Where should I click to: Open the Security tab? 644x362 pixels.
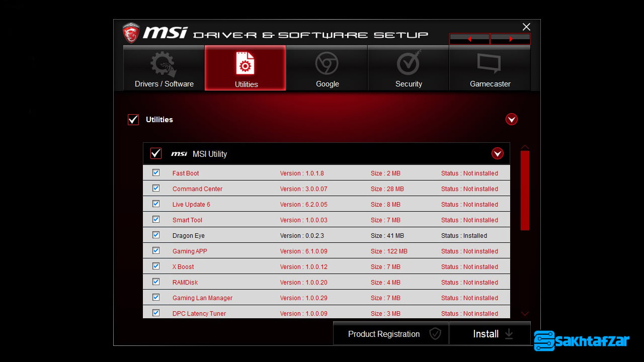(x=409, y=68)
